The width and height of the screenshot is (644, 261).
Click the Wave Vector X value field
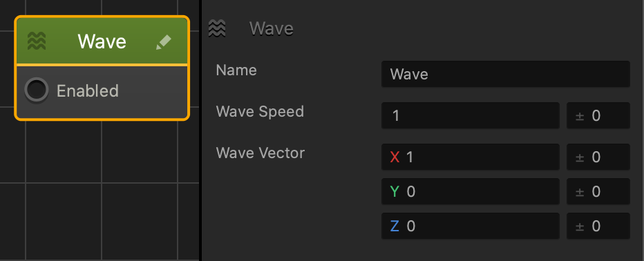click(471, 157)
